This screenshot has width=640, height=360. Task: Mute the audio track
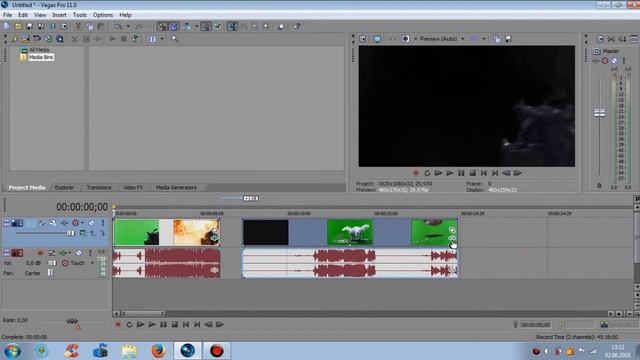[79, 253]
